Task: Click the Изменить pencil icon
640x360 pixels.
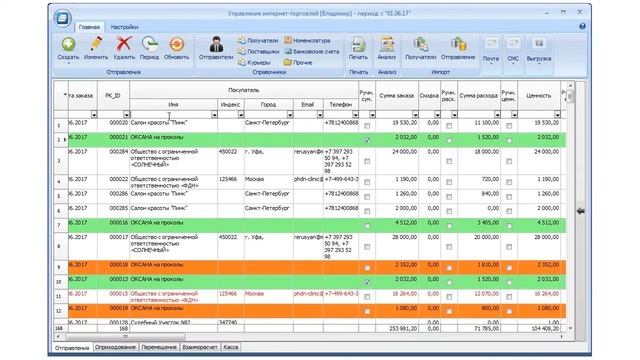Action: [x=96, y=44]
